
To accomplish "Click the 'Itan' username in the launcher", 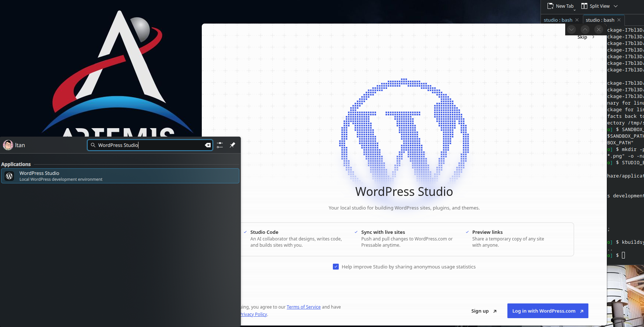I will pyautogui.click(x=20, y=145).
